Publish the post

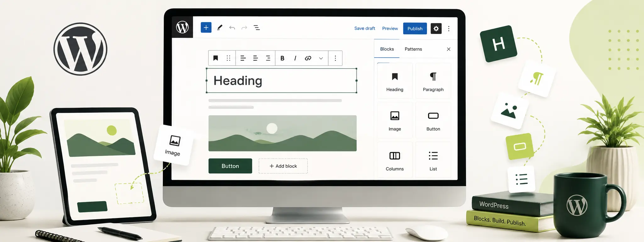tap(415, 28)
